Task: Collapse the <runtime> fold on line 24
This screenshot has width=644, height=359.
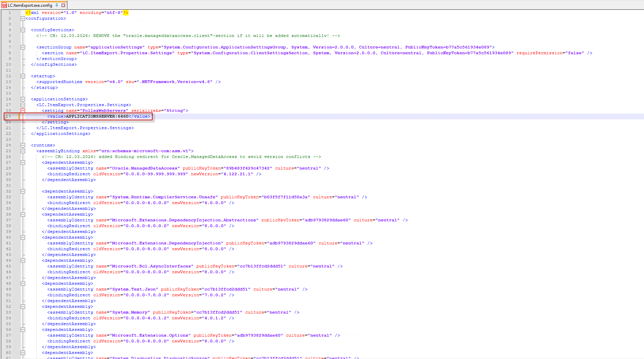Action: [23, 145]
